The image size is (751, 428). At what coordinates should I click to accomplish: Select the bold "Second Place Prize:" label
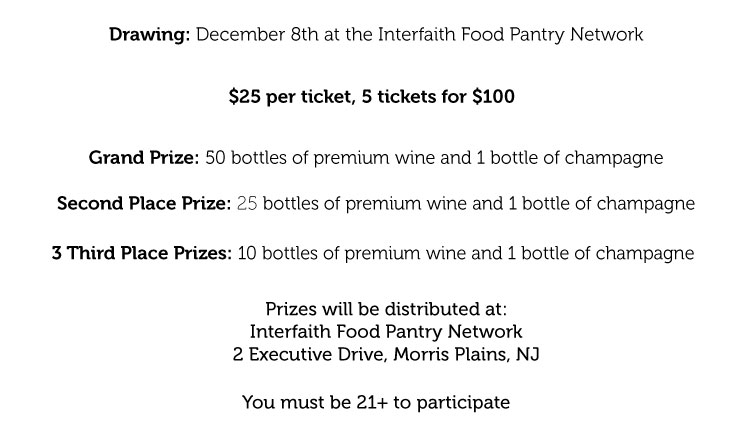(x=144, y=204)
